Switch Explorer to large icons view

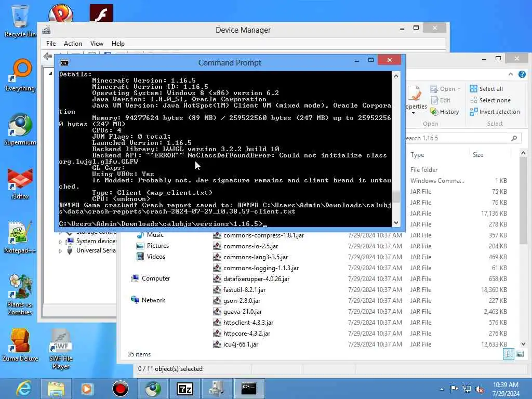(x=520, y=354)
